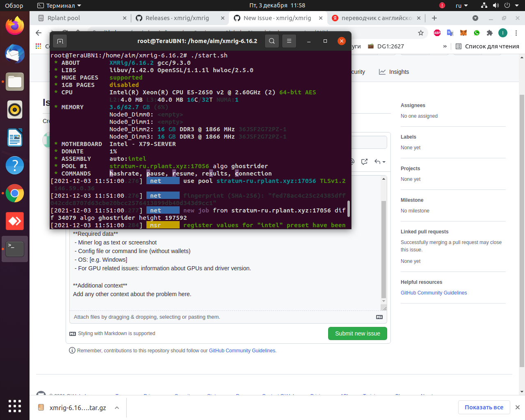Open the MetaMask extension
The image size is (525, 420).
coord(463,33)
